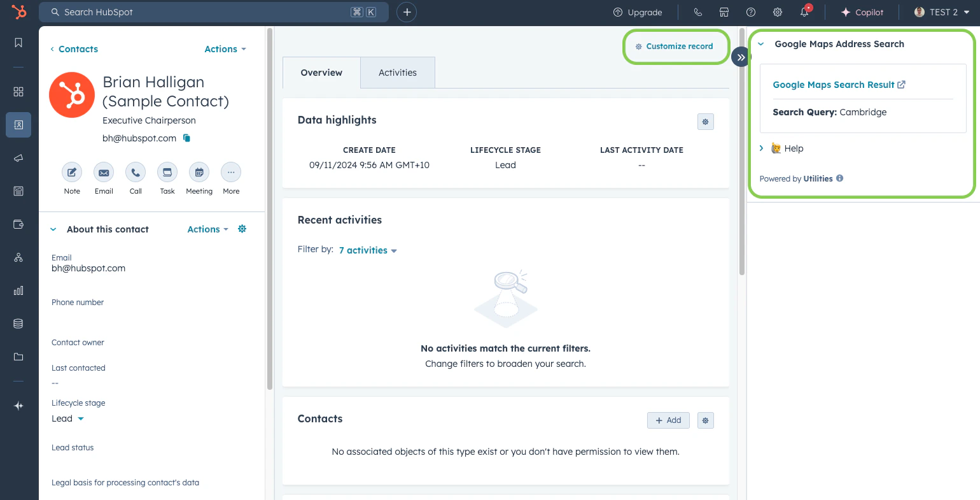Open the Content sidebar icon
The height and width of the screenshot is (500, 980).
(x=18, y=191)
